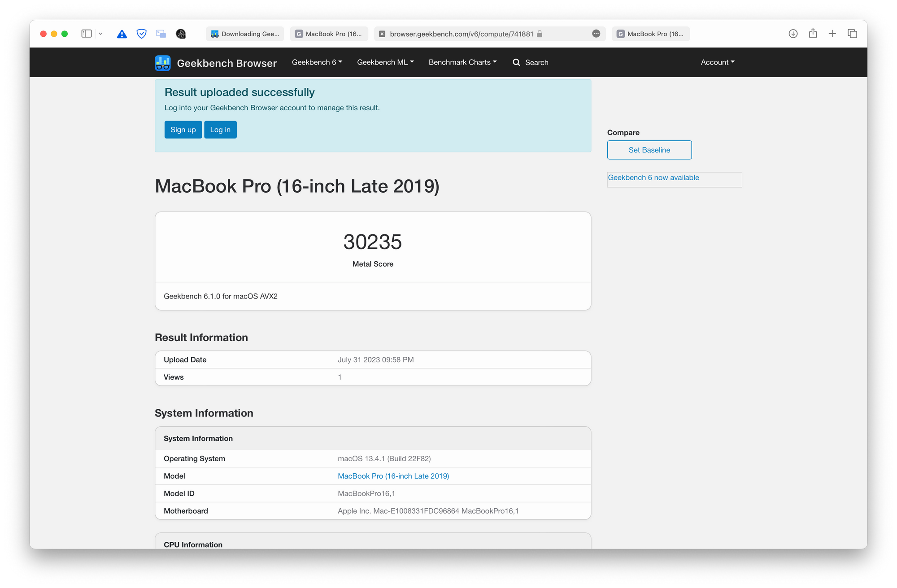This screenshot has width=897, height=588.
Task: Switch to the first MacBook Pro tab
Action: tap(329, 34)
